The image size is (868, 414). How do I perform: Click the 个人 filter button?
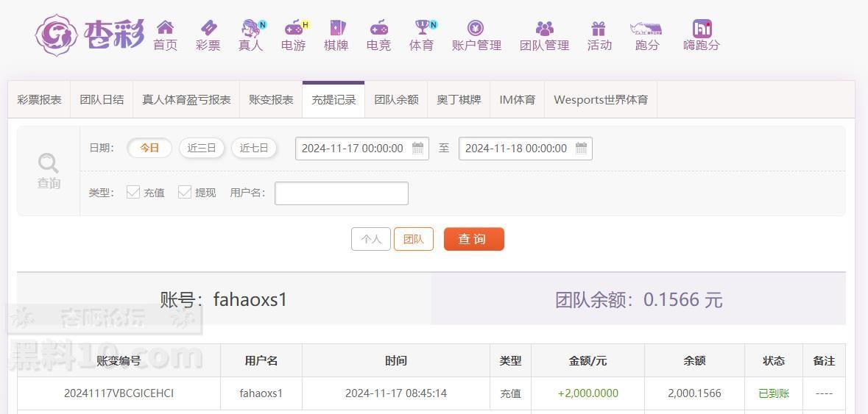tap(371, 239)
